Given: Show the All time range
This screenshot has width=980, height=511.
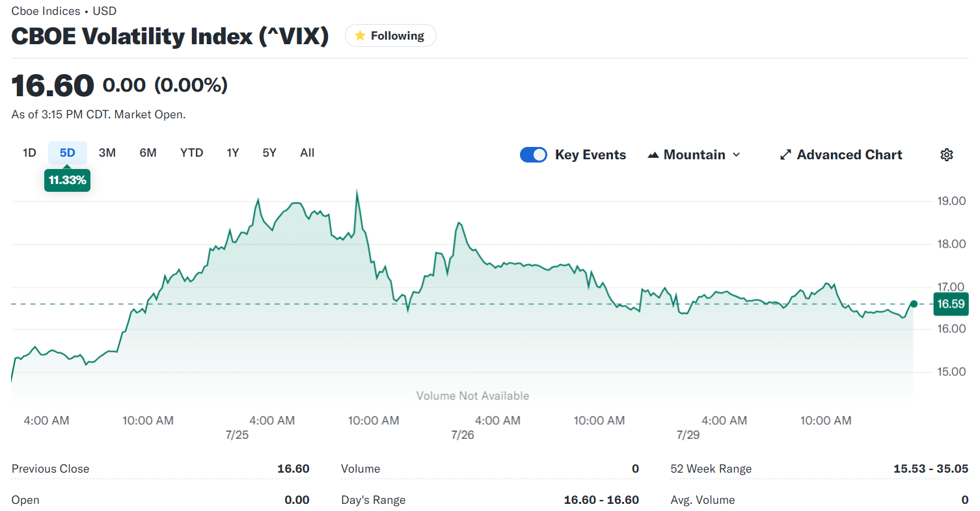Looking at the screenshot, I should pos(307,153).
